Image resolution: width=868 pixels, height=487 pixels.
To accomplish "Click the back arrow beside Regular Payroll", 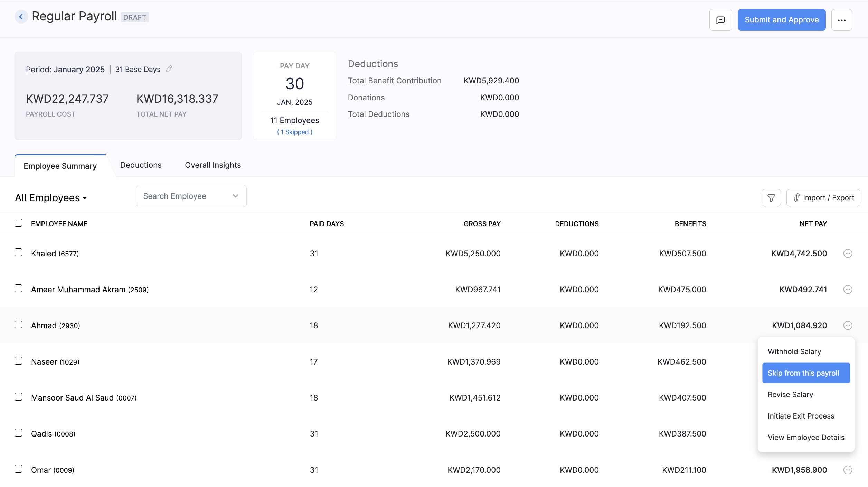I will 21,16.
